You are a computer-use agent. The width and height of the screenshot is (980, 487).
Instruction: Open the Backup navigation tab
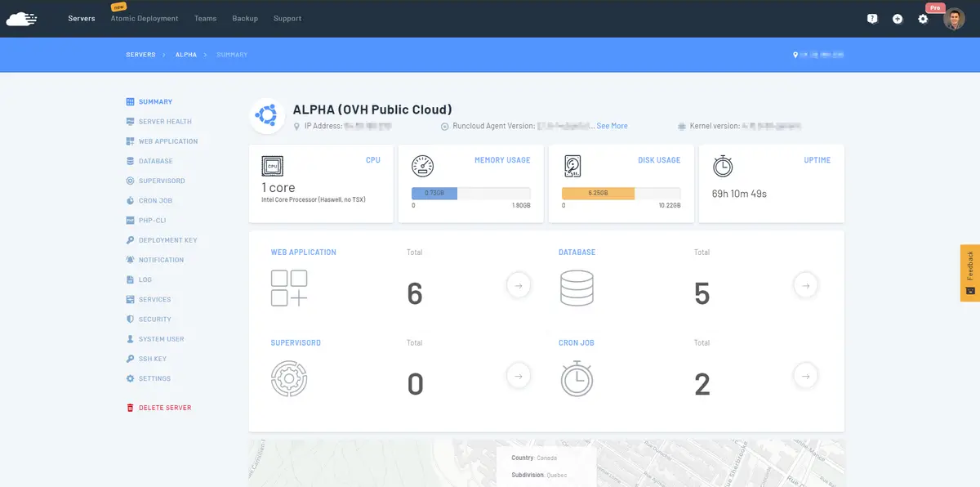click(245, 19)
